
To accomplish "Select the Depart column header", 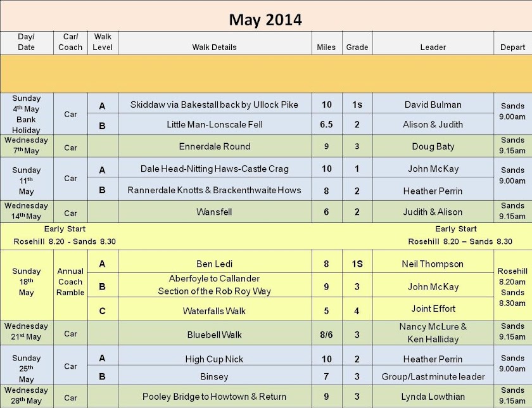I will pos(512,47).
